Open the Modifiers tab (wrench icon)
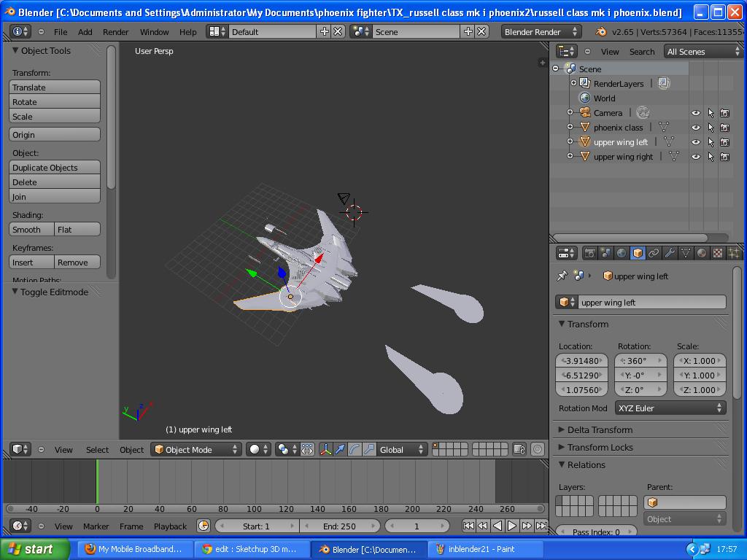The width and height of the screenshot is (747, 560). [670, 253]
